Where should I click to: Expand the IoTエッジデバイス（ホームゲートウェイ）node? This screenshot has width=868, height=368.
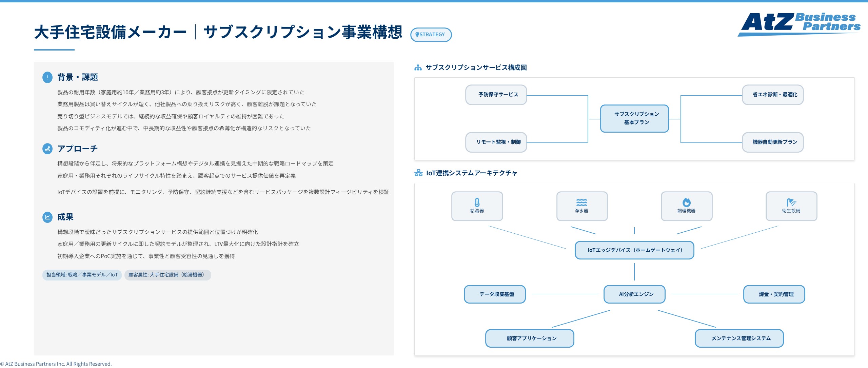(634, 250)
